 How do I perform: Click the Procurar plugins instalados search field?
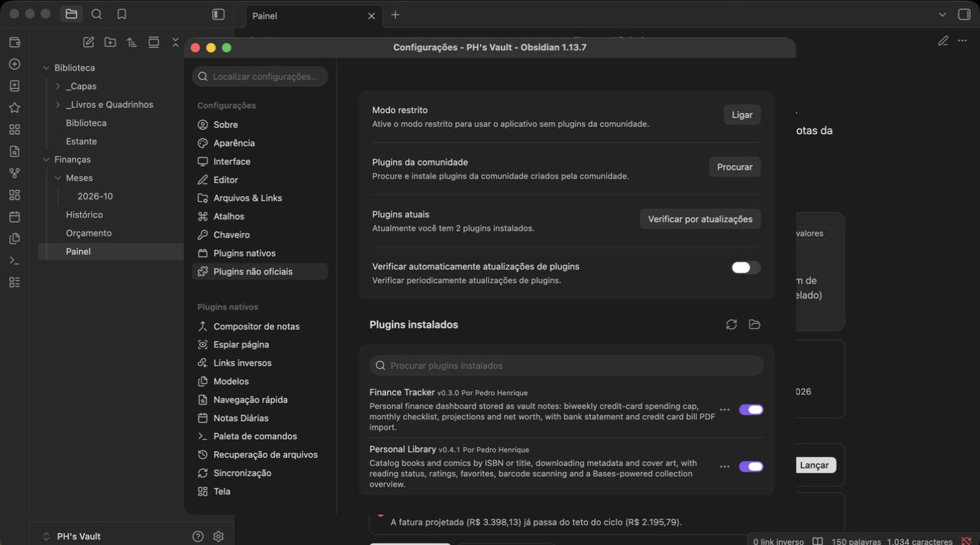click(x=567, y=366)
